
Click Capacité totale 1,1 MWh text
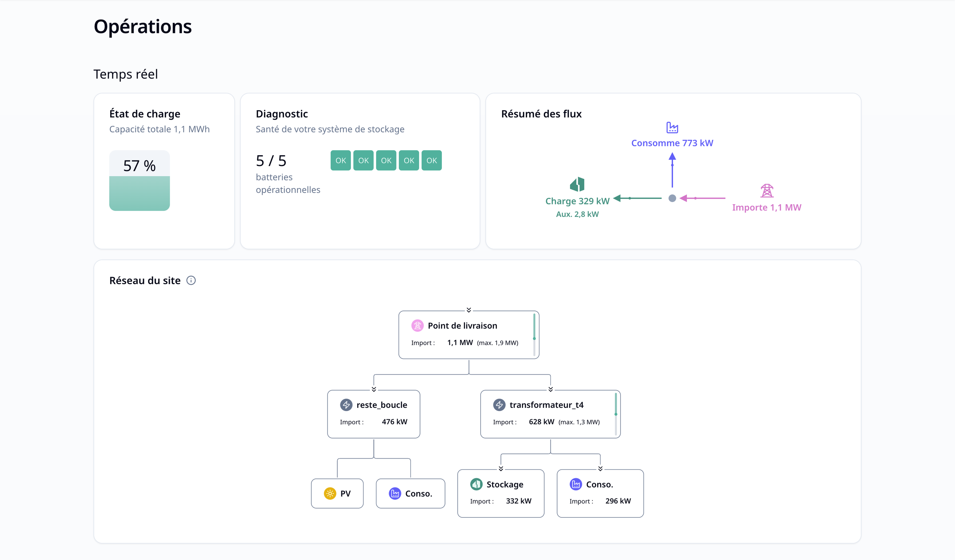click(x=160, y=129)
